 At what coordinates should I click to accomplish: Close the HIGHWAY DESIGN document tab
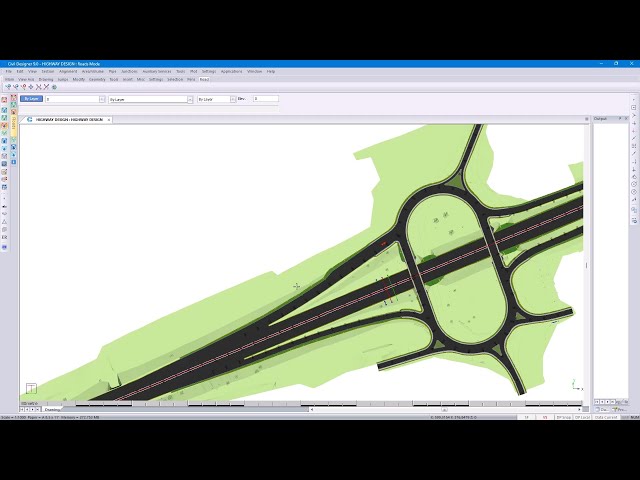(109, 120)
